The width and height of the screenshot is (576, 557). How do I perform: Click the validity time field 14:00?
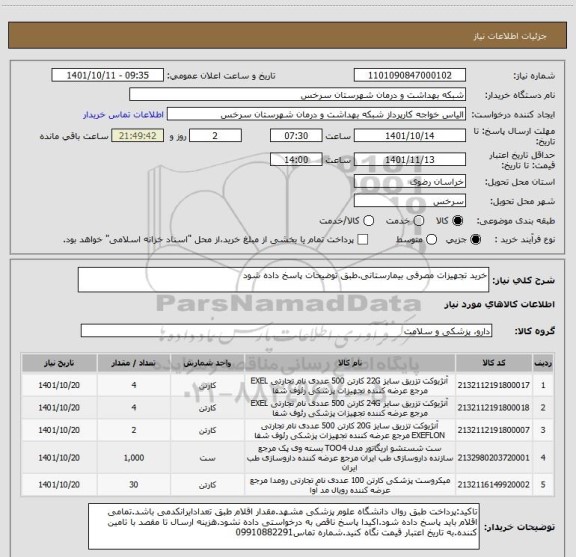(x=296, y=159)
